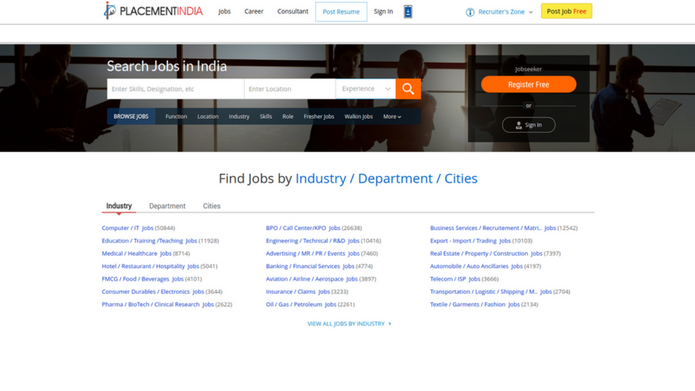Open Export - Import / Trading Jobs
Viewport: 695px width, 391px height.
(470, 241)
